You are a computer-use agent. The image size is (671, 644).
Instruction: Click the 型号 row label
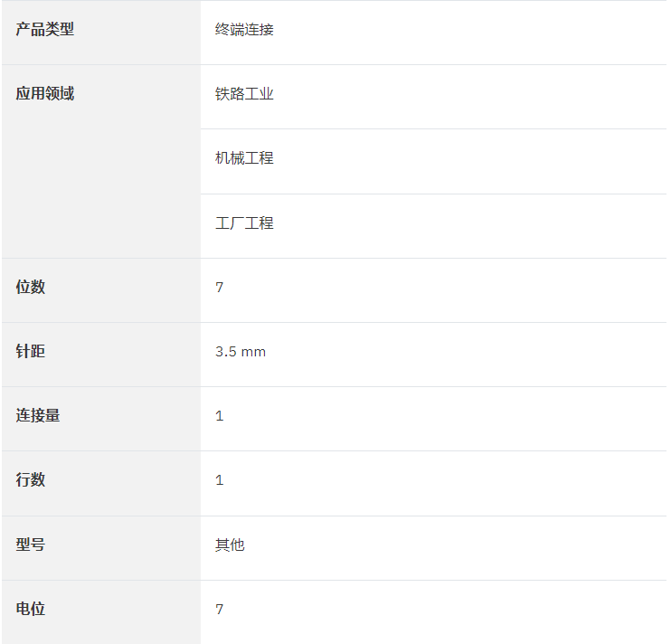pyautogui.click(x=31, y=545)
